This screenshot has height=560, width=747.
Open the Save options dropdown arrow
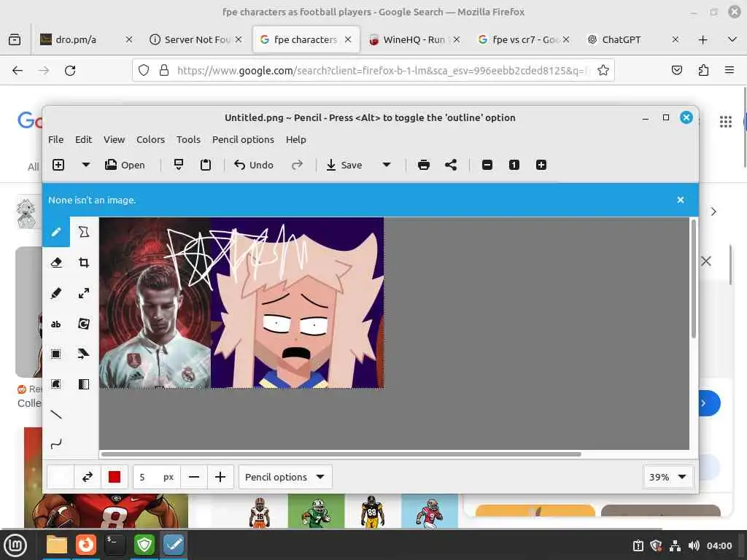pos(387,165)
